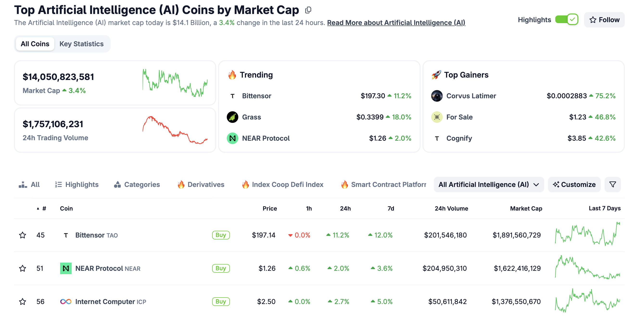Click the Internet Computer infinity logo
Screen dimensions: 644x318
(66, 301)
